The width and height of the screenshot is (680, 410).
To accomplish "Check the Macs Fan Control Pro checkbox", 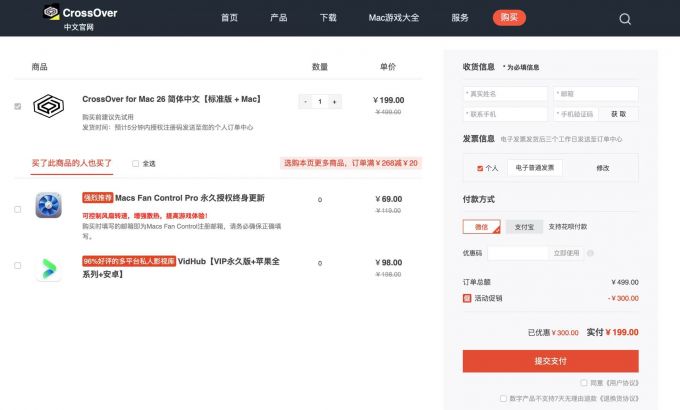I will click(x=17, y=209).
